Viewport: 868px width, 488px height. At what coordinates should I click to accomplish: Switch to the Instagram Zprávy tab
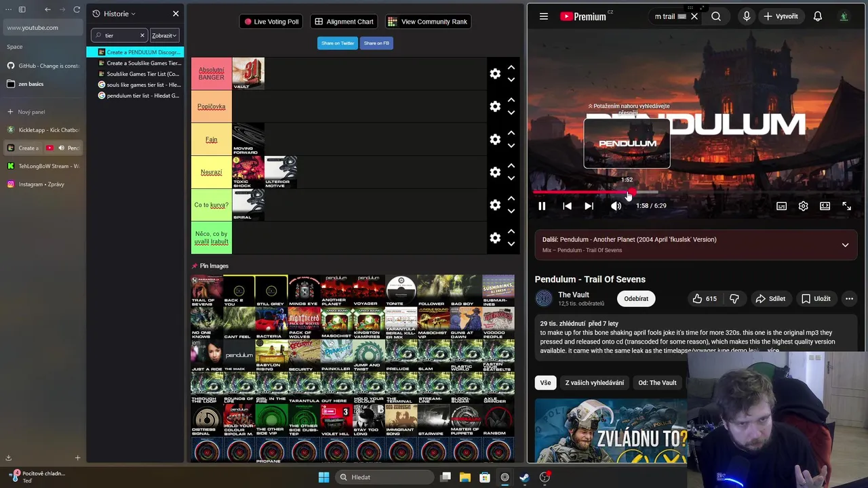click(x=43, y=184)
